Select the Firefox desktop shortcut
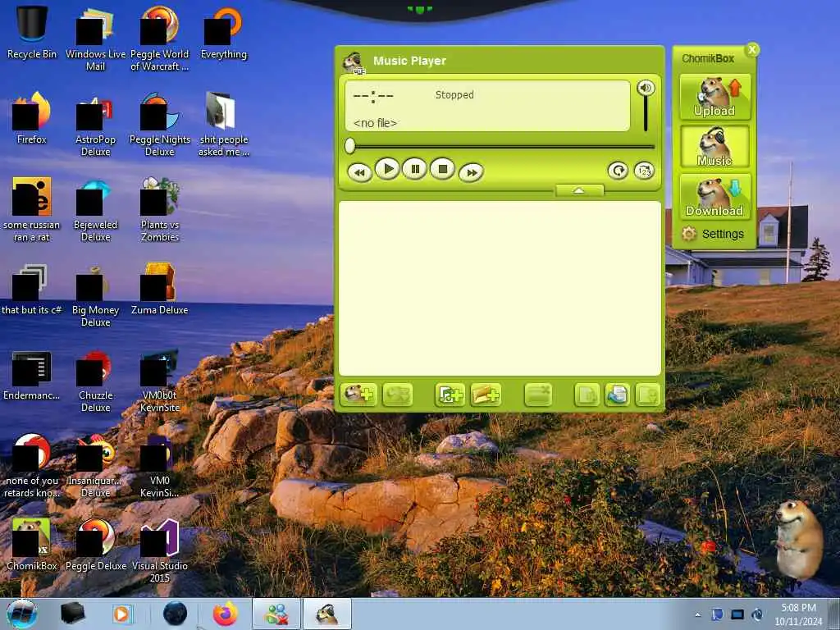 point(32,118)
